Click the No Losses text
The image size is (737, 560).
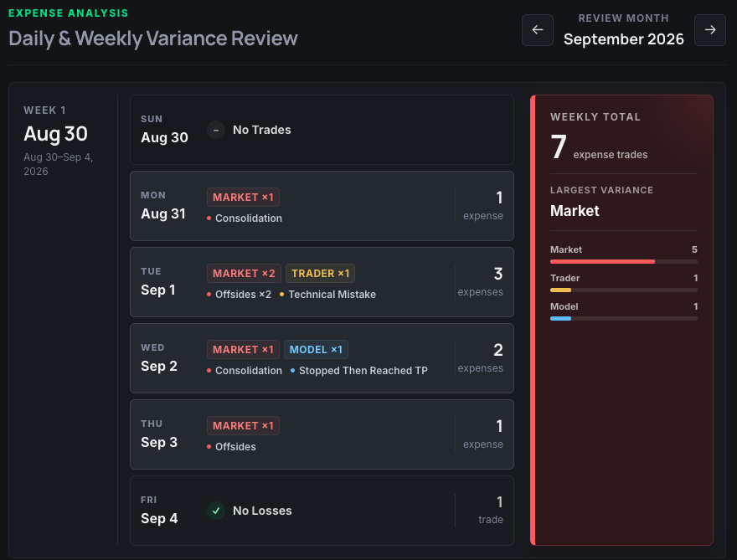point(262,511)
